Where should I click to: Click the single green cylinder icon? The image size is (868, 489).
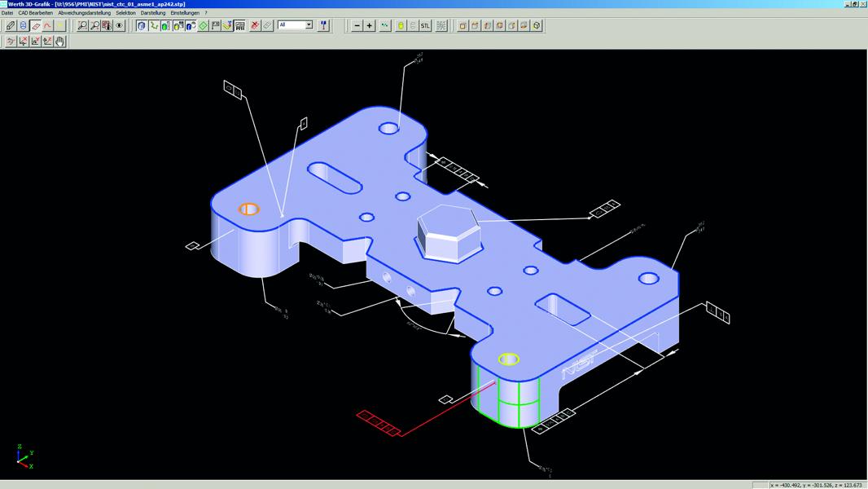coord(166,25)
